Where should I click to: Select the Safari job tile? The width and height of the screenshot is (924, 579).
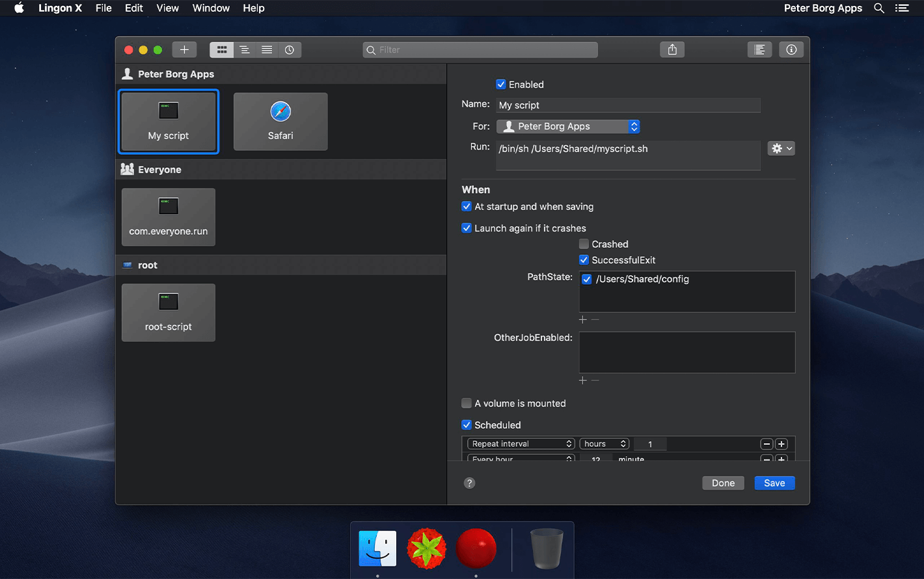(280, 122)
